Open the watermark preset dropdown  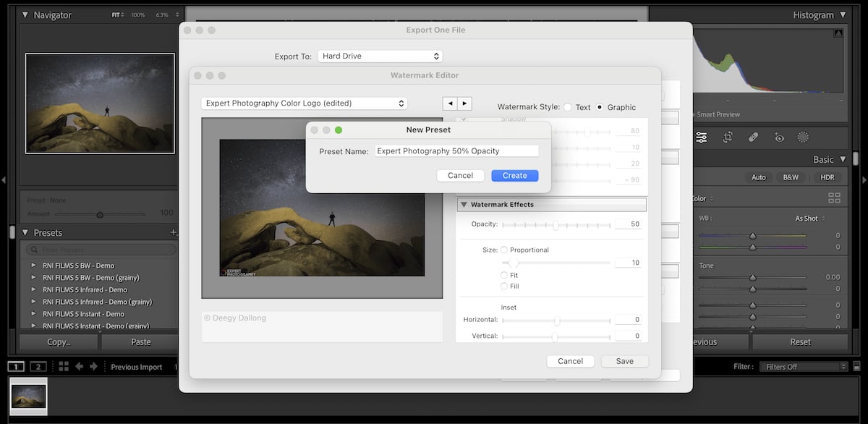(304, 103)
